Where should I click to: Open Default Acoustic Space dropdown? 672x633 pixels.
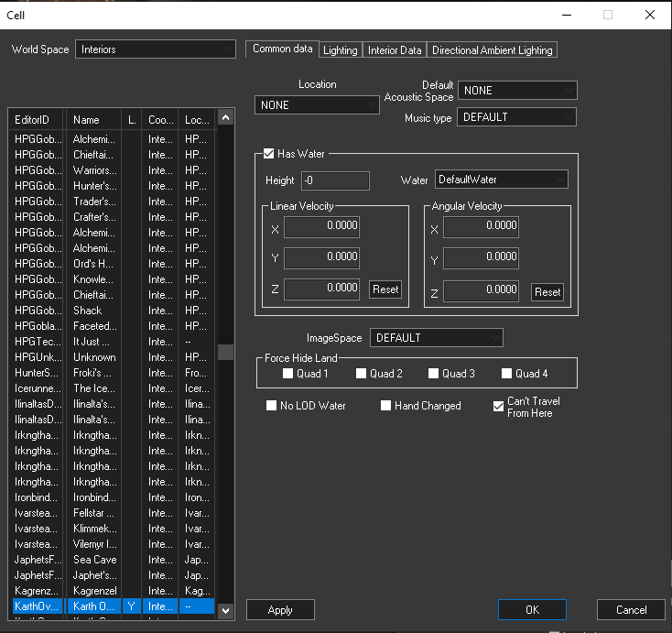pos(517,91)
